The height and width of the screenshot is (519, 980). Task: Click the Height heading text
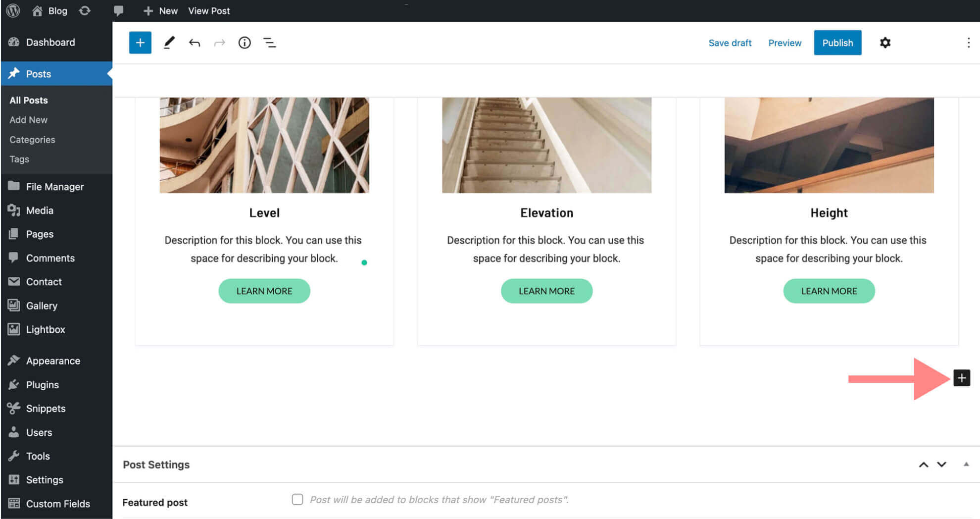tap(829, 213)
